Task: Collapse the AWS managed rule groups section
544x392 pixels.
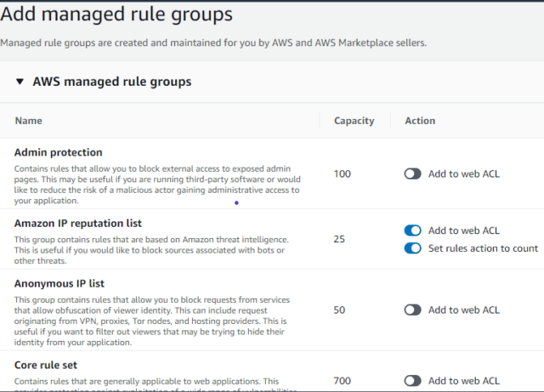Action: (x=20, y=82)
